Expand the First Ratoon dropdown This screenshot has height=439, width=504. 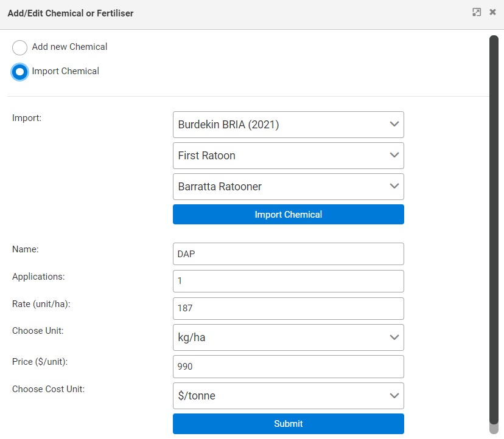[288, 156]
